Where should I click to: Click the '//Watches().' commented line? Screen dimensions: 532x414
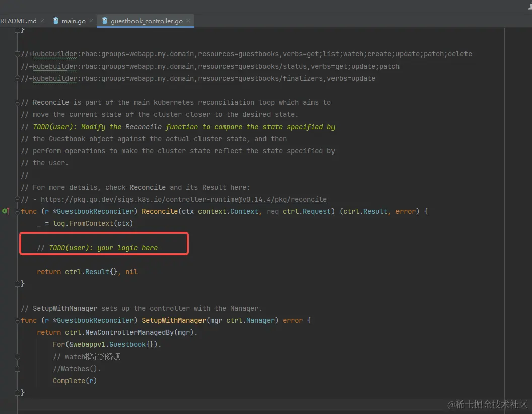coord(77,369)
